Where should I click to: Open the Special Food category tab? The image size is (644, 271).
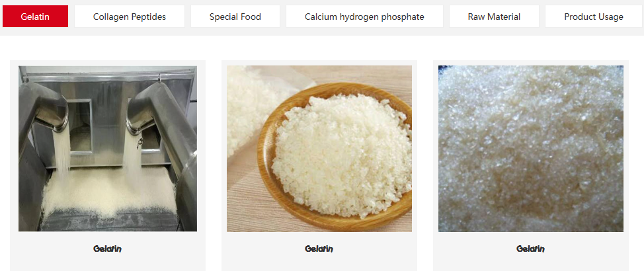(235, 17)
